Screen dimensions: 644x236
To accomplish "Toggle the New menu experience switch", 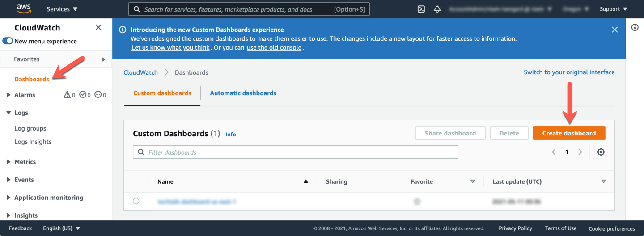I will click(x=8, y=41).
